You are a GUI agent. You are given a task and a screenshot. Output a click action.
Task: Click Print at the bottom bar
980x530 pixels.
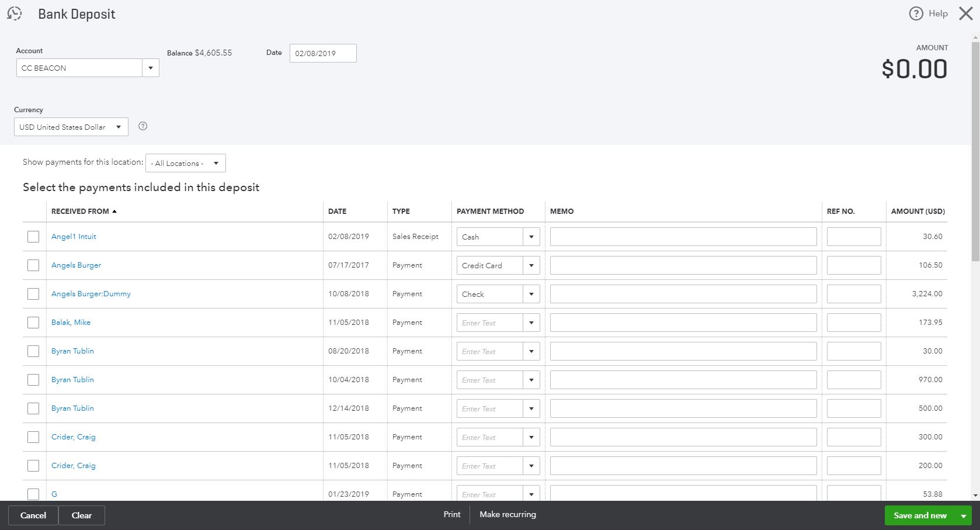coord(451,515)
